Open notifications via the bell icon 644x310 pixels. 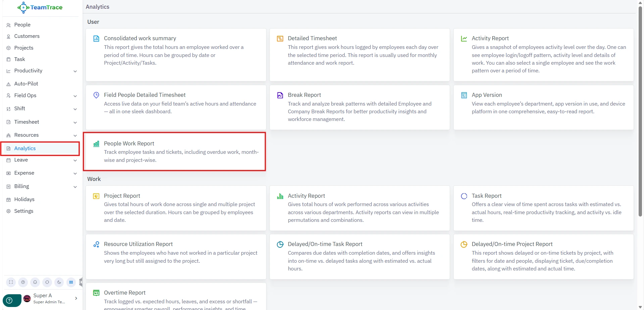[35, 282]
